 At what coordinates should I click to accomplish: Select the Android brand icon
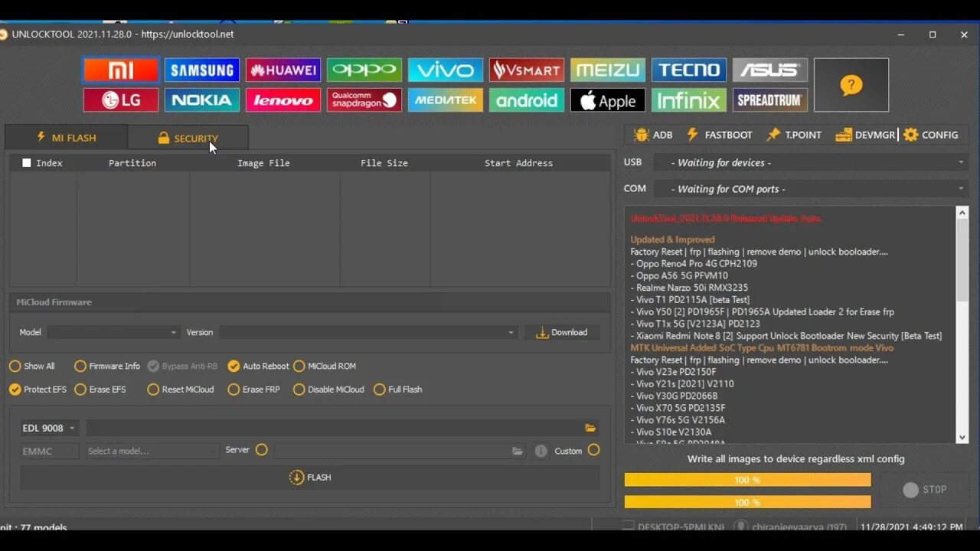click(x=527, y=100)
